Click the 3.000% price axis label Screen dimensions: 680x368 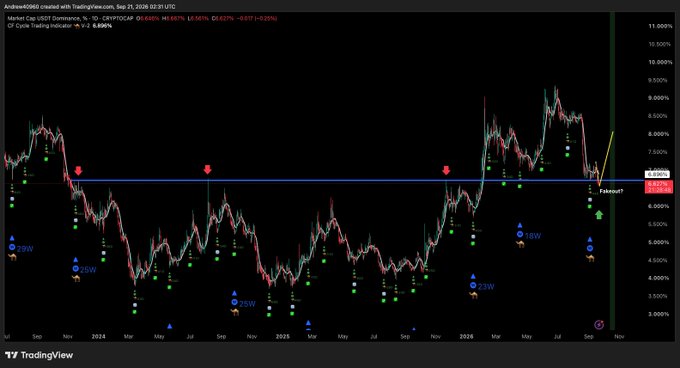(658, 314)
